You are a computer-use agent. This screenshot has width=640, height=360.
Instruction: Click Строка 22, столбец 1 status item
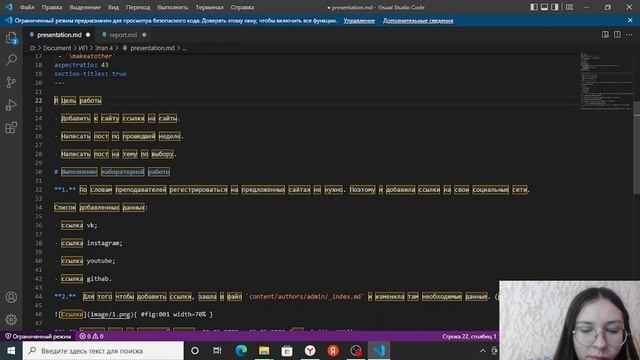[469, 336]
